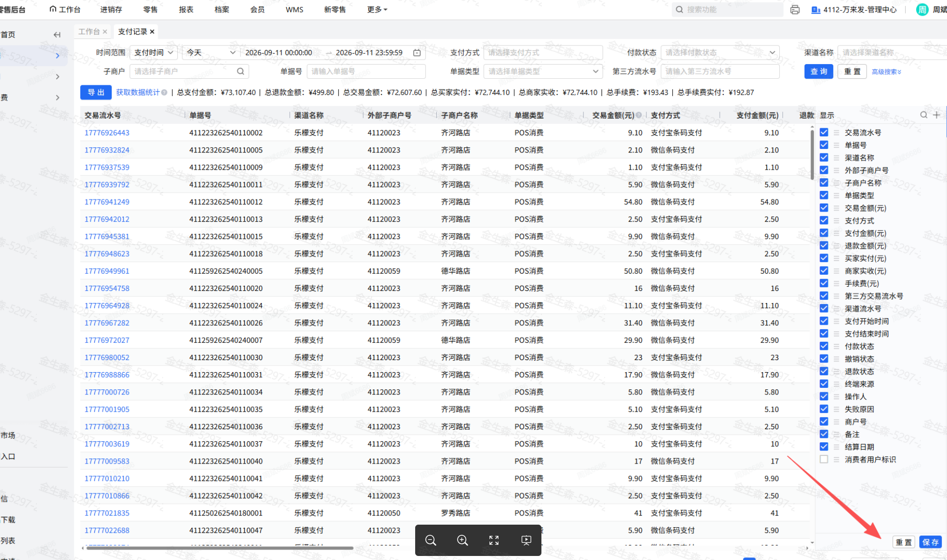Open the 更多 menu in top navigation

(x=377, y=10)
